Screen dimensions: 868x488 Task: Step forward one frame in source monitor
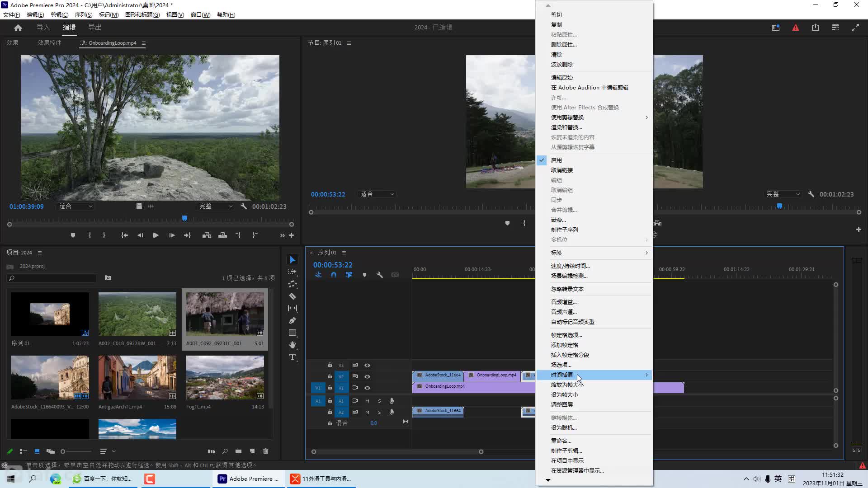(x=172, y=235)
